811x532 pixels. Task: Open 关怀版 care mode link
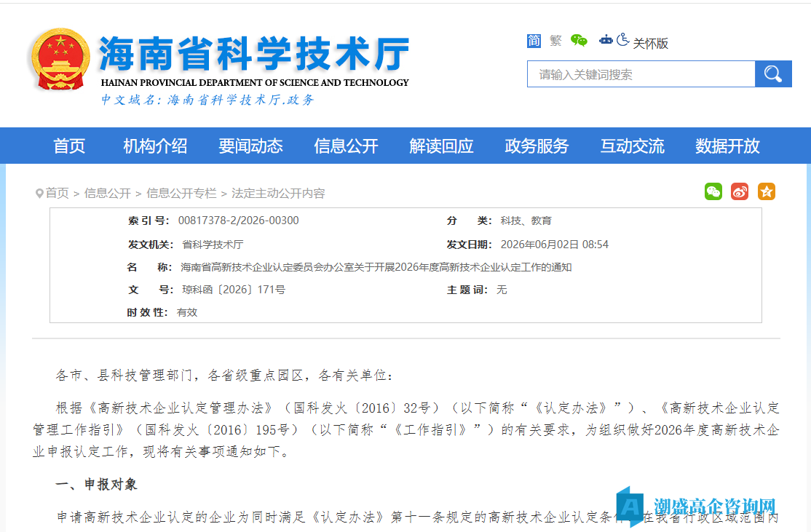point(651,44)
